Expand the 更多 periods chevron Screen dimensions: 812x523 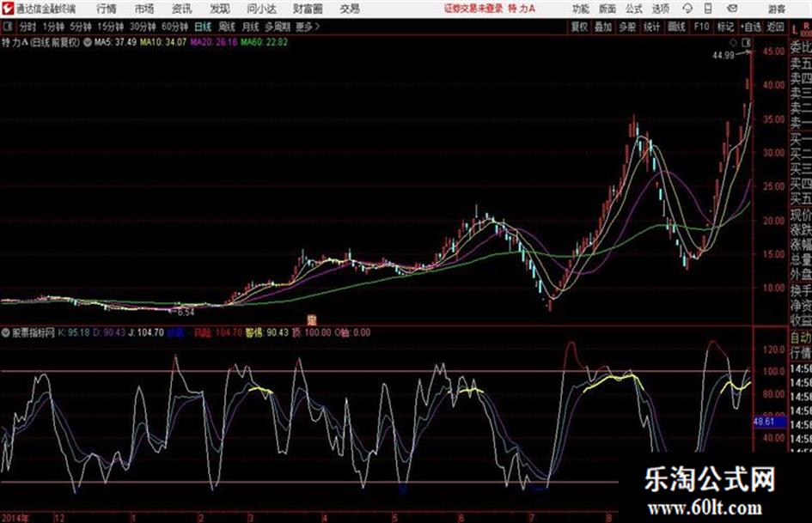(x=308, y=27)
